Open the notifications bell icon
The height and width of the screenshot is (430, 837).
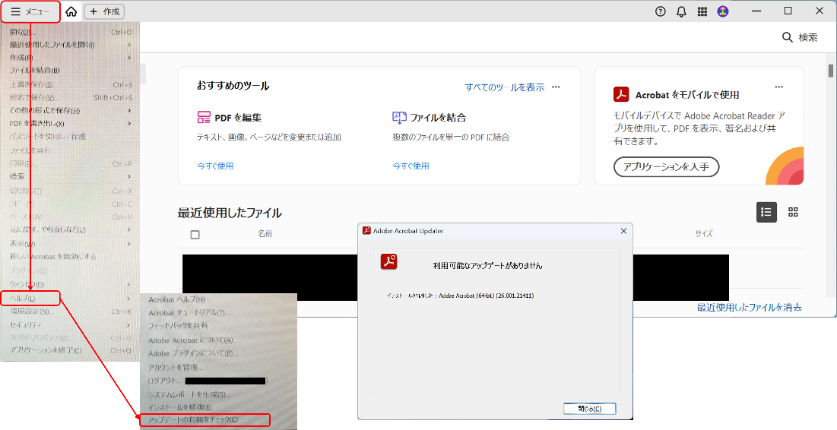(x=681, y=11)
